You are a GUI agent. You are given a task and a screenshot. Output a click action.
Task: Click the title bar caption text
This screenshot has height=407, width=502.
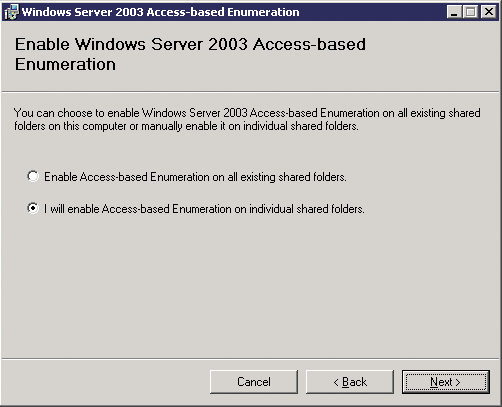click(161, 12)
